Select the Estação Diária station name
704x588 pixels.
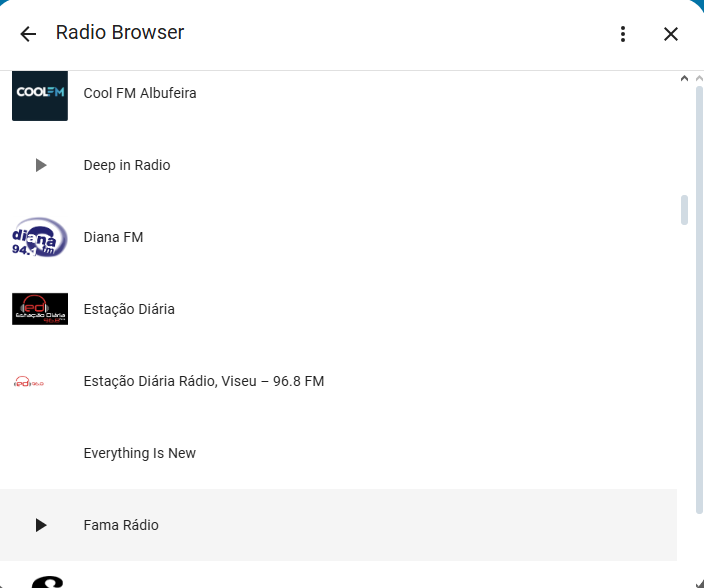point(129,309)
